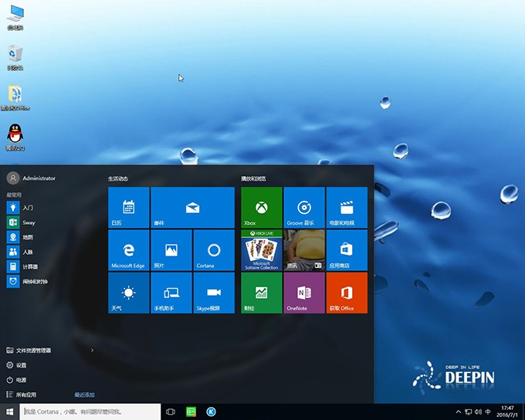Screen dimensions: 525x420
Task: Click the taskbar volume icon
Action: click(x=479, y=412)
